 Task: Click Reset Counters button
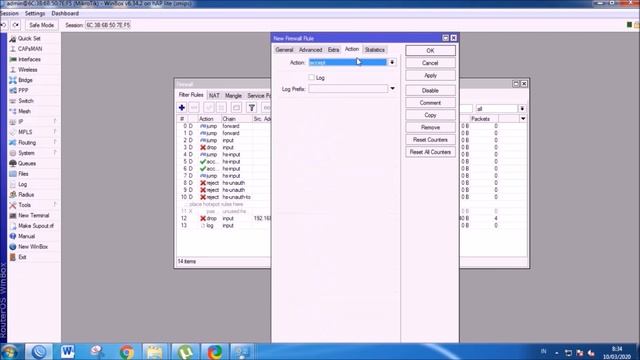coord(430,140)
